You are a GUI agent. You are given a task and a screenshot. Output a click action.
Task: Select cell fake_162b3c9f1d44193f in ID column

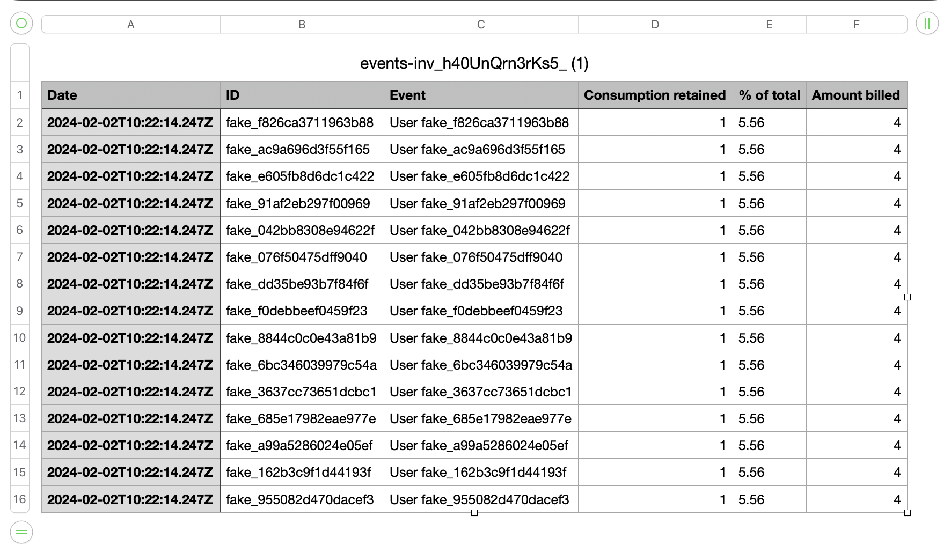coord(302,472)
